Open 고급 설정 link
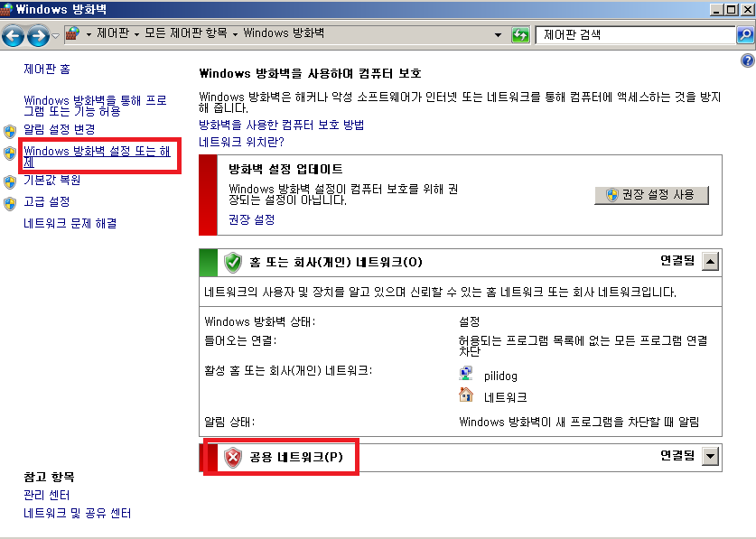The width and height of the screenshot is (756, 539). pos(47,201)
